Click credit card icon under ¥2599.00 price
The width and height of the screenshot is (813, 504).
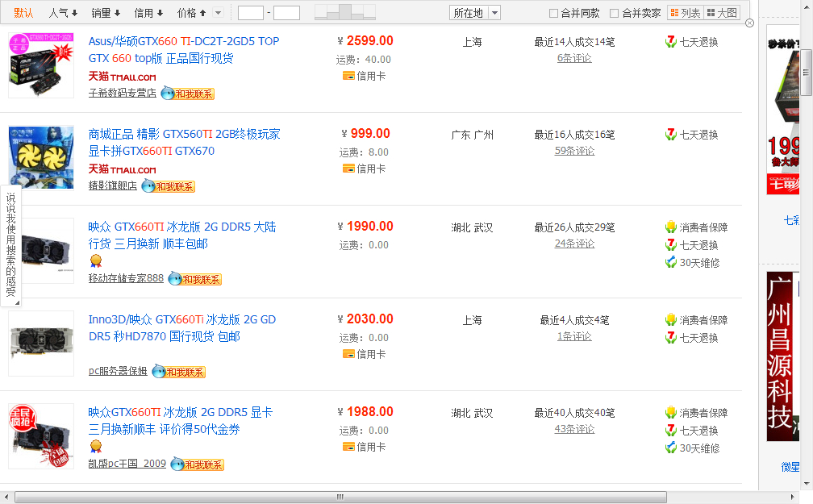pyautogui.click(x=348, y=77)
